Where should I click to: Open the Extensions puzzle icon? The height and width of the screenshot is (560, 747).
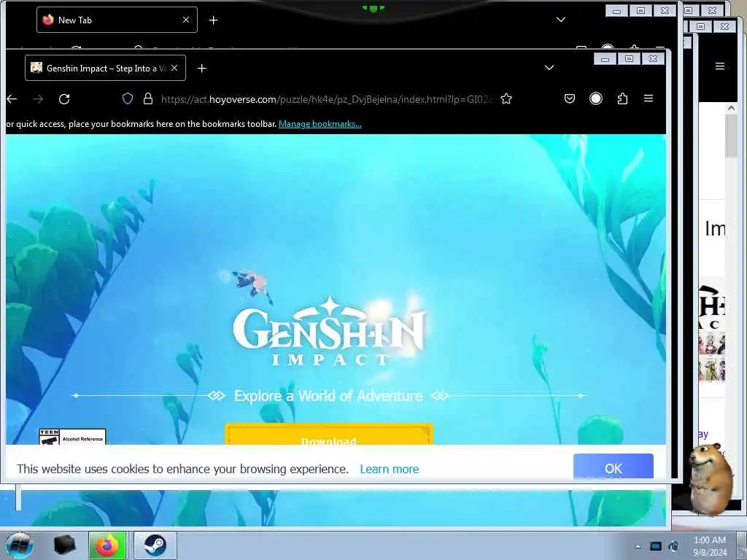pos(622,98)
